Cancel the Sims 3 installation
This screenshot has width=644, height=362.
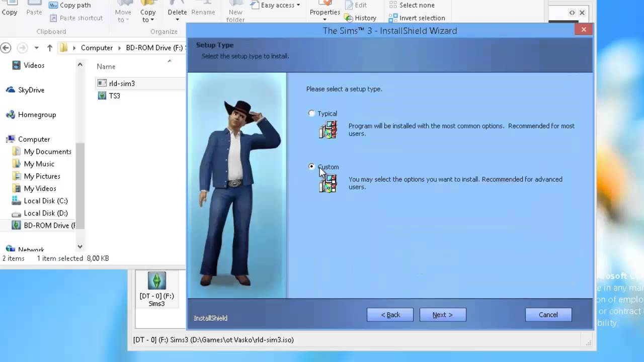point(548,315)
